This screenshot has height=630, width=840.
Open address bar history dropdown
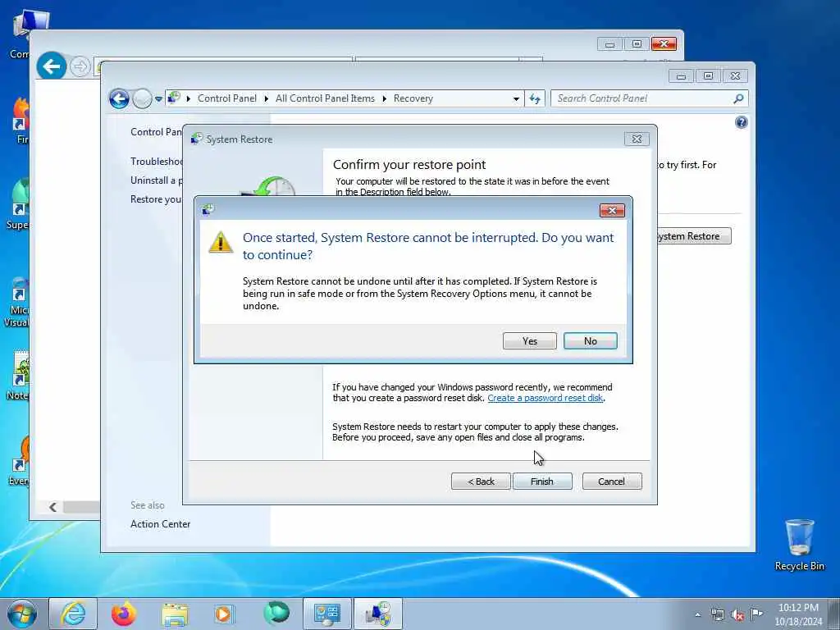516,98
